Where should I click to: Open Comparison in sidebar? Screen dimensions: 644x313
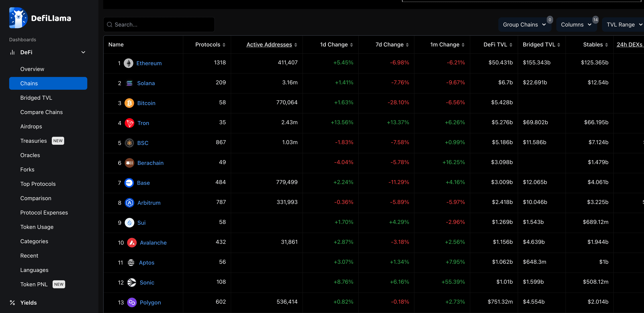(36, 198)
